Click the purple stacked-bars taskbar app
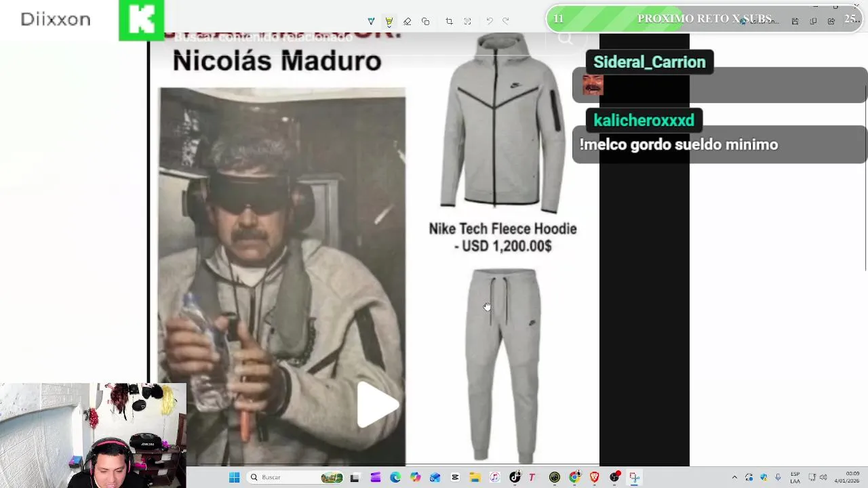 [x=376, y=477]
